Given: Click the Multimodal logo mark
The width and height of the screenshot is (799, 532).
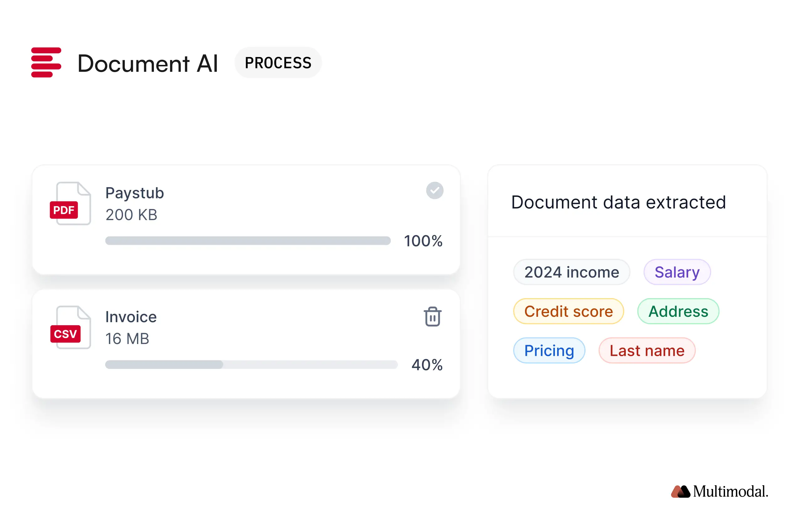Looking at the screenshot, I should pos(680,491).
